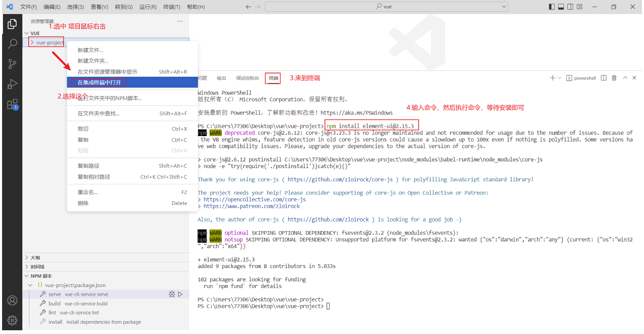Click the Go Forward arrow in title bar
644x334 pixels.
tap(258, 7)
